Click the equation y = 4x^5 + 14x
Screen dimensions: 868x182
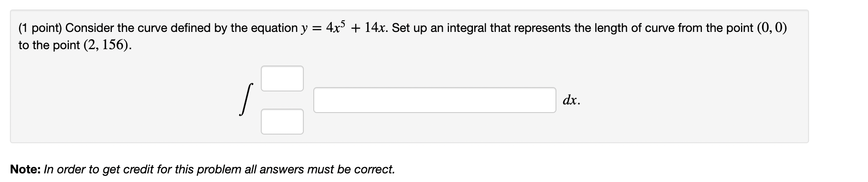click(x=345, y=27)
